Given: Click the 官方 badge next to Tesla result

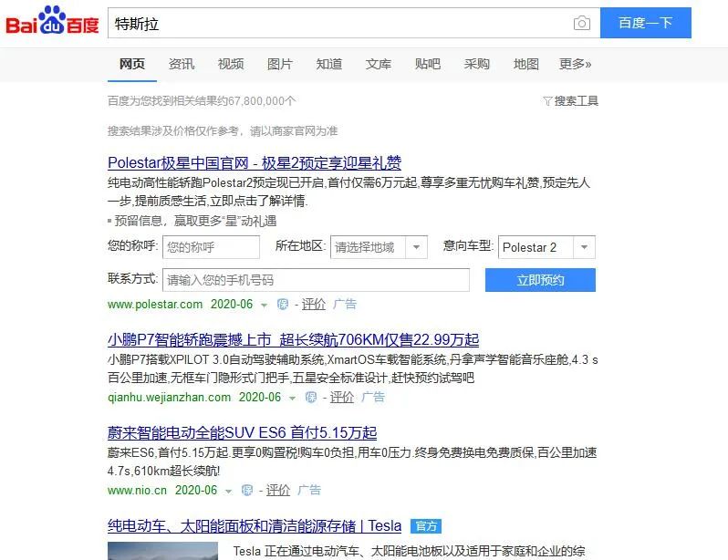Looking at the screenshot, I should [426, 526].
